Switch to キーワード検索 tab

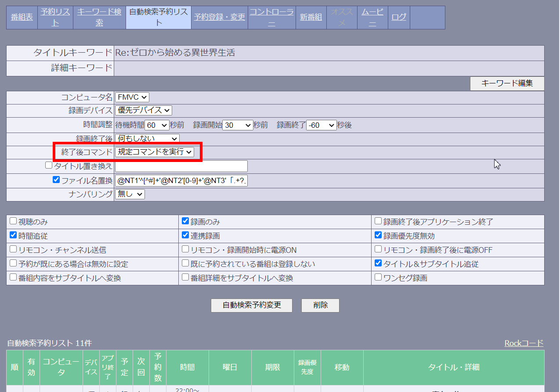(x=99, y=18)
